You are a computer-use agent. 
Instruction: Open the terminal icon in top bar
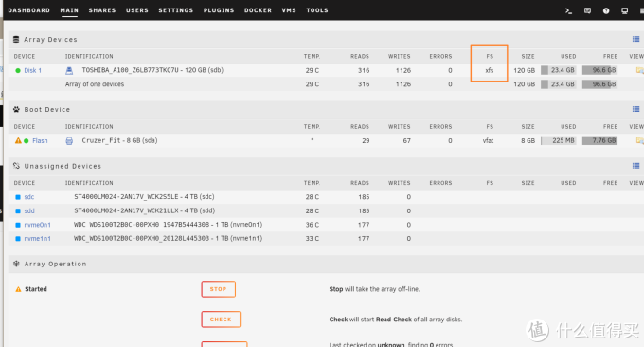(568, 11)
